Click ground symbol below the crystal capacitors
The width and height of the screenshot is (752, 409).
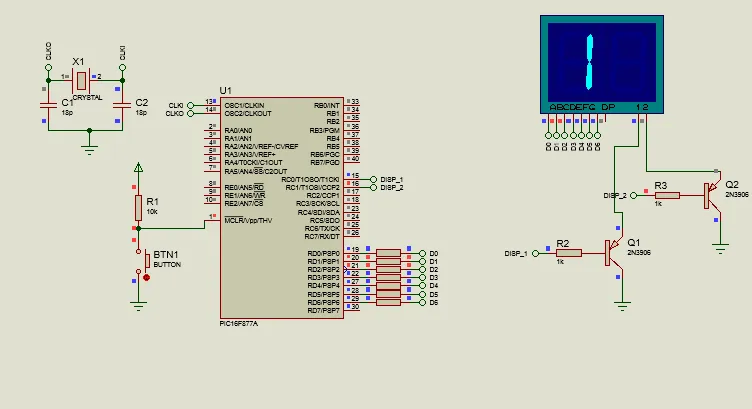89,150
